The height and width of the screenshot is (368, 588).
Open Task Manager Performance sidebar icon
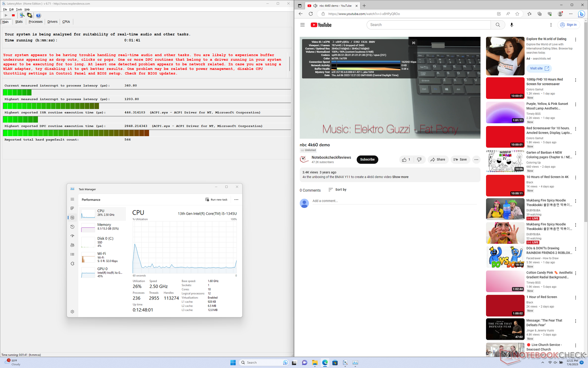72,217
